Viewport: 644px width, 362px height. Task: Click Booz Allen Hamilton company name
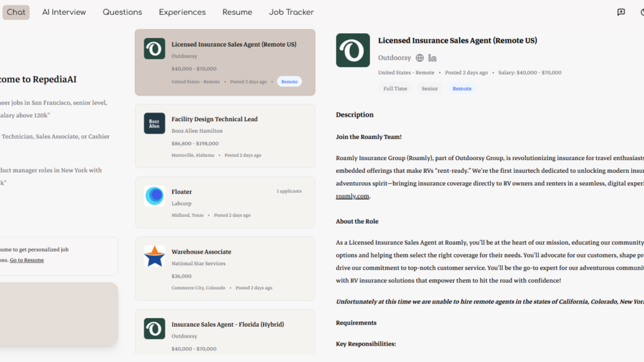(197, 131)
